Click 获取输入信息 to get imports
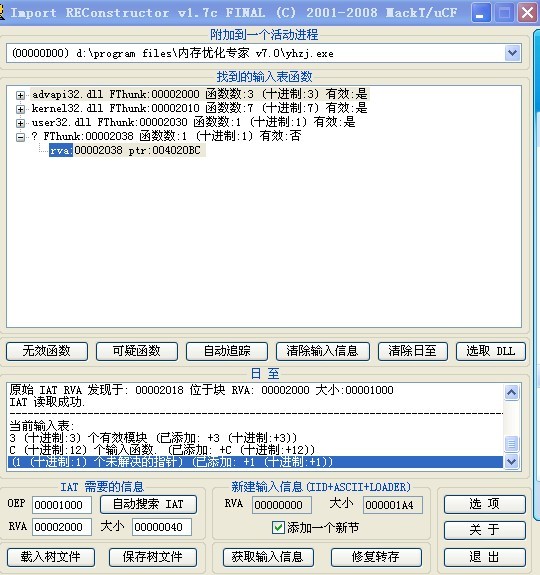This screenshot has width=540, height=575. coord(268,557)
